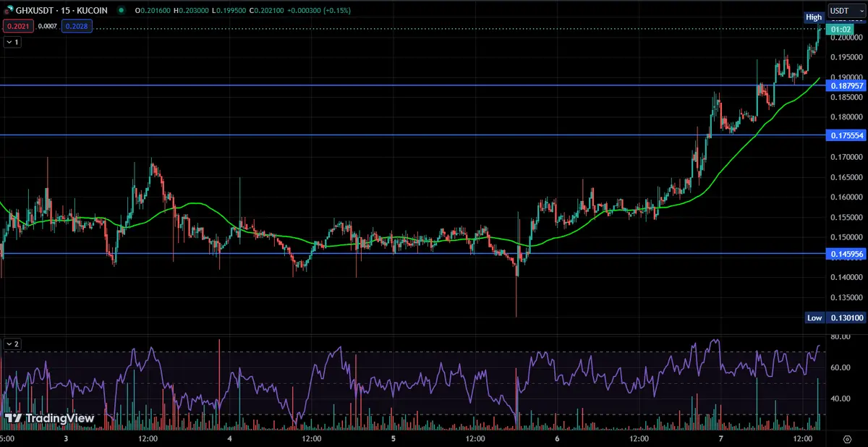Collapse the lower pane legend labeled 2
The image size is (868, 447).
[x=12, y=344]
